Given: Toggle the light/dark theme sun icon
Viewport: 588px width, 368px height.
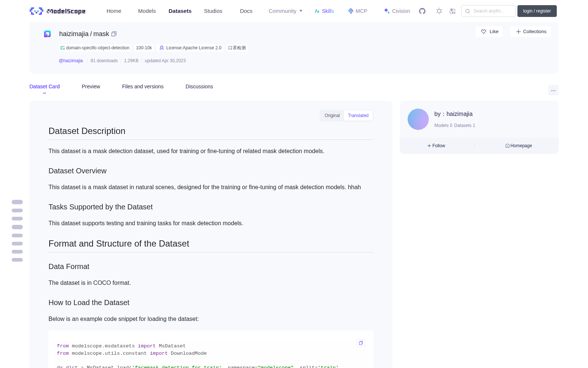Looking at the screenshot, I should click(x=439, y=11).
